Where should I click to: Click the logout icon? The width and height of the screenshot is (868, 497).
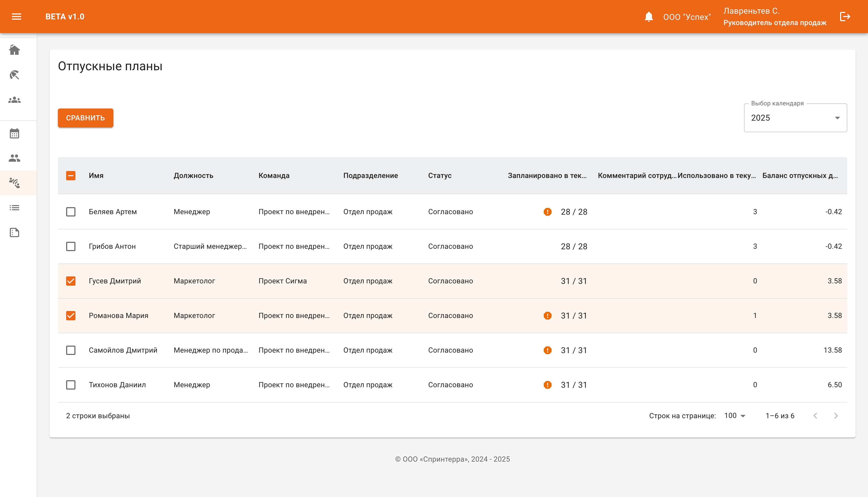pyautogui.click(x=845, y=16)
